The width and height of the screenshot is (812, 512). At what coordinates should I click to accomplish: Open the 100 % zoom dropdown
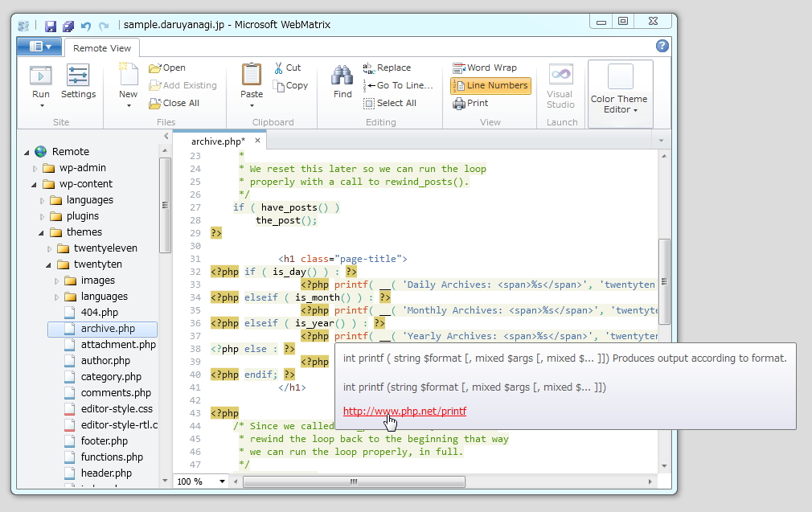point(220,481)
